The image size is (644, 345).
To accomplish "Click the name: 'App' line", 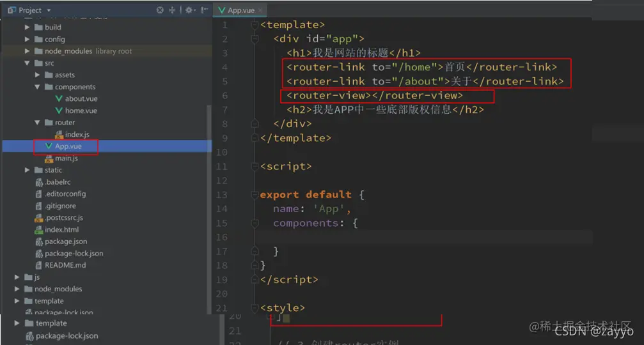I will pos(312,209).
